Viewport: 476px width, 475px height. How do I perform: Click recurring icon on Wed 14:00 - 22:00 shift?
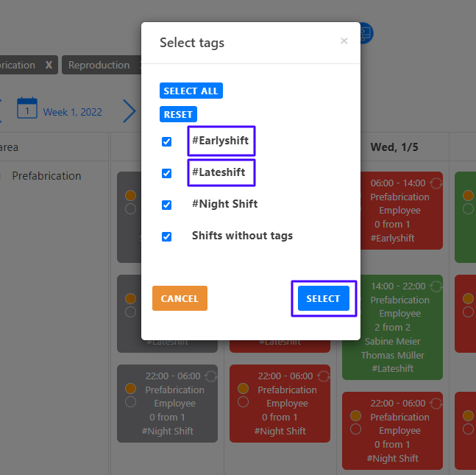(436, 286)
